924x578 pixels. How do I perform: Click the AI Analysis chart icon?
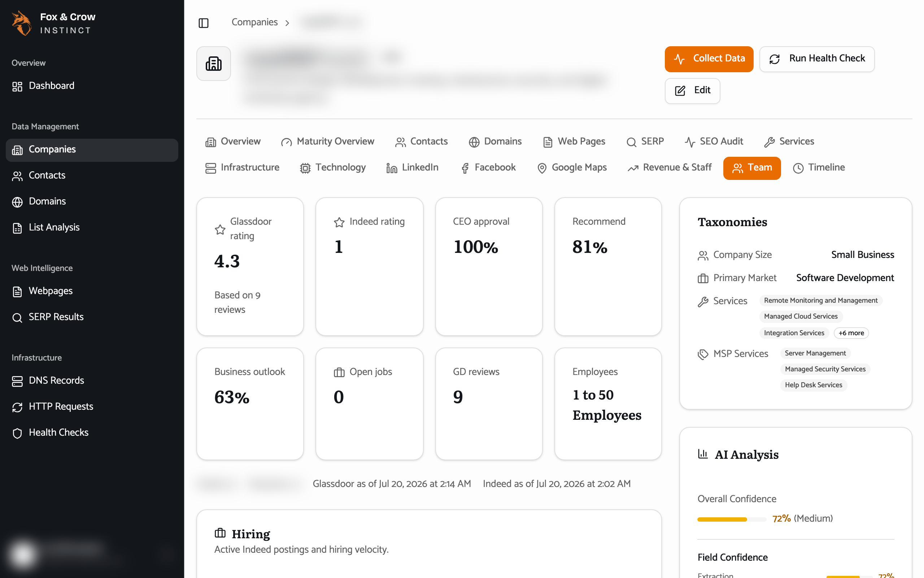[x=703, y=454]
